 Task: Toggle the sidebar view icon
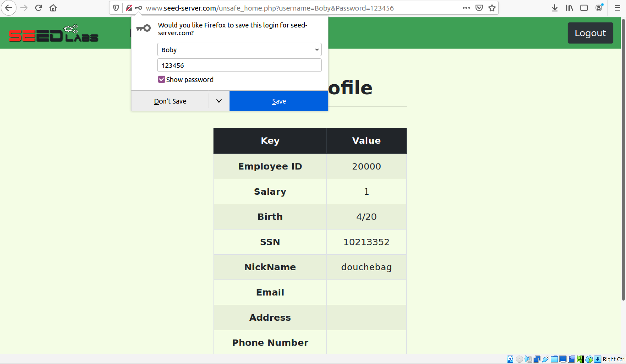coord(584,8)
